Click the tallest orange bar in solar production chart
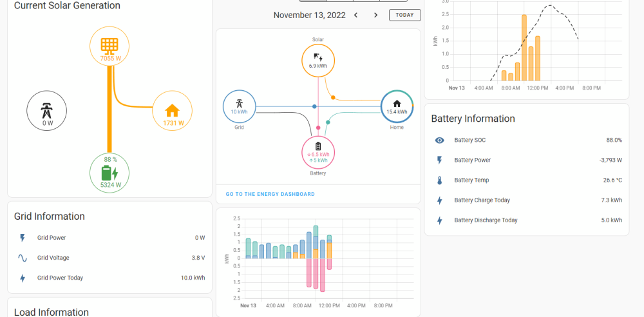 pyautogui.click(x=524, y=48)
